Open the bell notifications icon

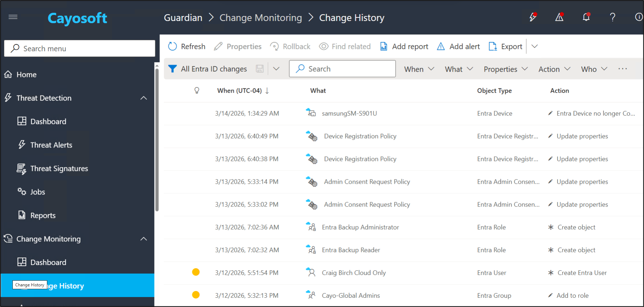(x=586, y=17)
